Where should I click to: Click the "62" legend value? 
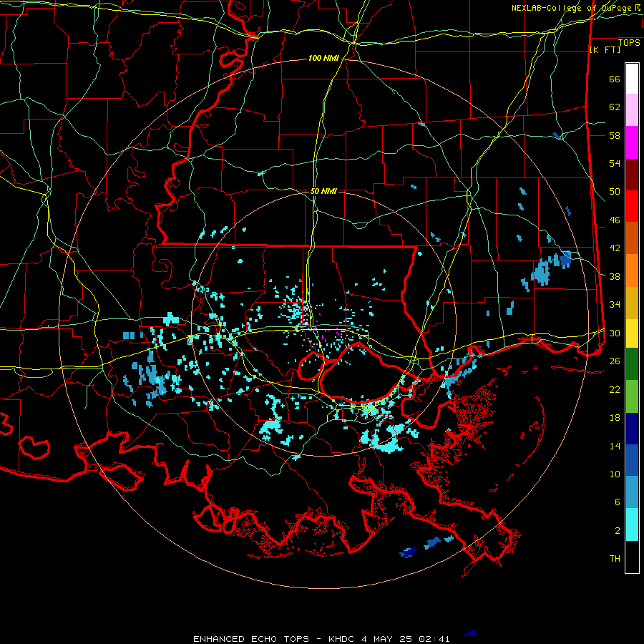[615, 107]
